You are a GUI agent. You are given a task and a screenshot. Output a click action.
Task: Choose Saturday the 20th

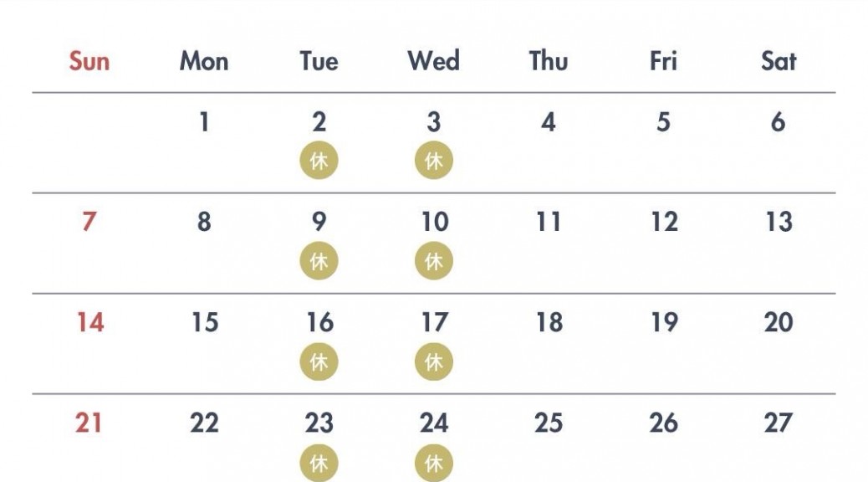(x=779, y=323)
